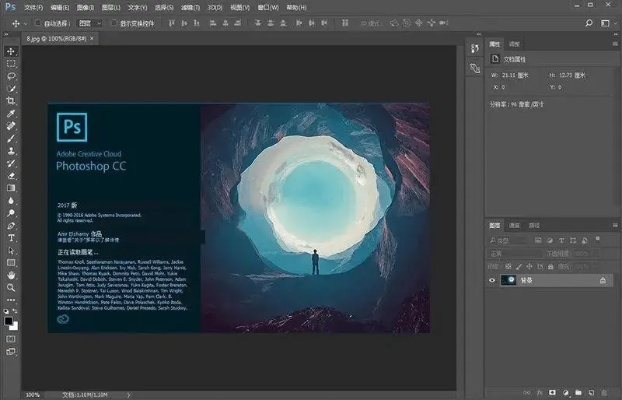Select the Crop tool
This screenshot has height=400, width=622.
11,101
